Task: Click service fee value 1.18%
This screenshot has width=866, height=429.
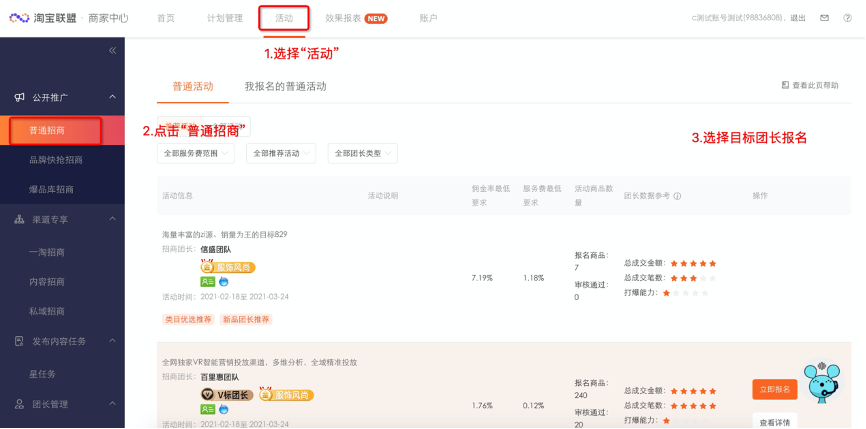Action: point(534,278)
